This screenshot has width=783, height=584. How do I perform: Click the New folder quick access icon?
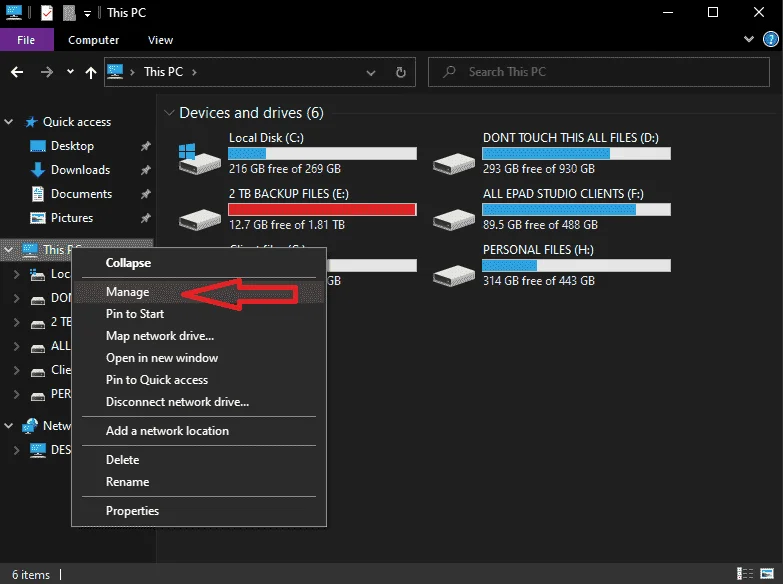(x=69, y=13)
